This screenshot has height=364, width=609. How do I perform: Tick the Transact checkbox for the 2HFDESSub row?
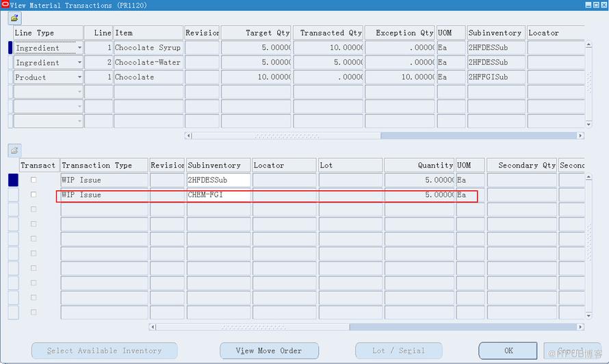34,180
